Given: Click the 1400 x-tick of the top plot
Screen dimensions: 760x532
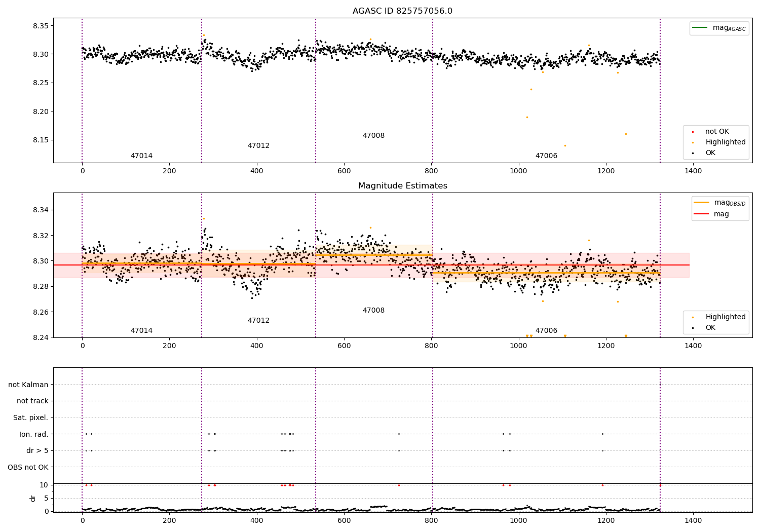Looking at the screenshot, I should (693, 171).
